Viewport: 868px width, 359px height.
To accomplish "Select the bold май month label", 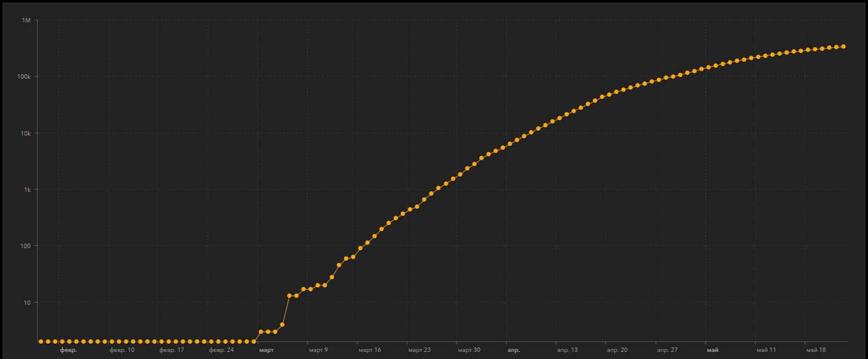I will (x=712, y=350).
